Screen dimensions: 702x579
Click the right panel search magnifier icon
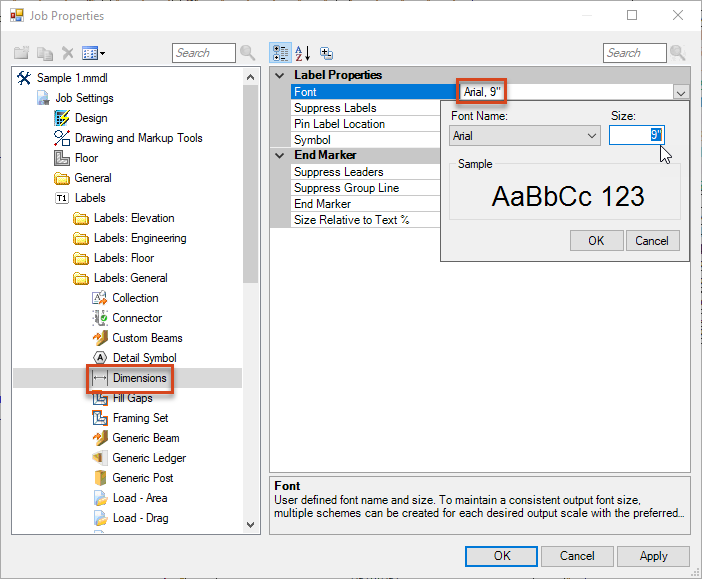point(678,53)
